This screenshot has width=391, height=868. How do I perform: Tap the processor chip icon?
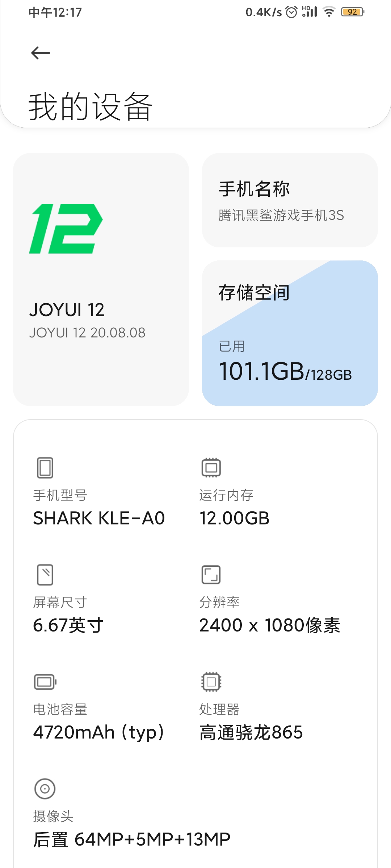211,682
